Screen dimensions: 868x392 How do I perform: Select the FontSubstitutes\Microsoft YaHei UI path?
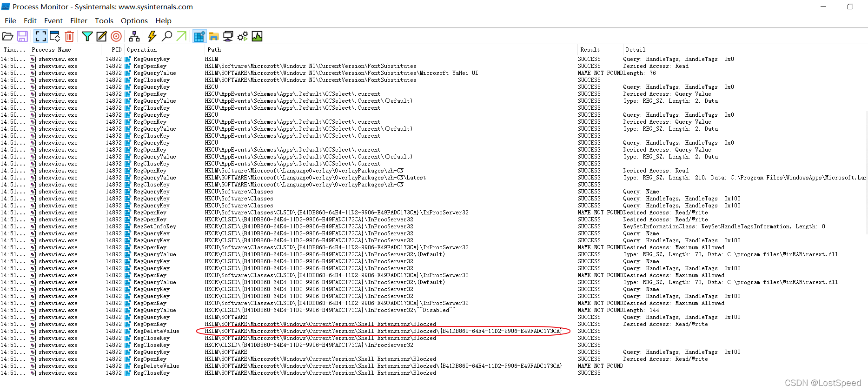coord(341,73)
